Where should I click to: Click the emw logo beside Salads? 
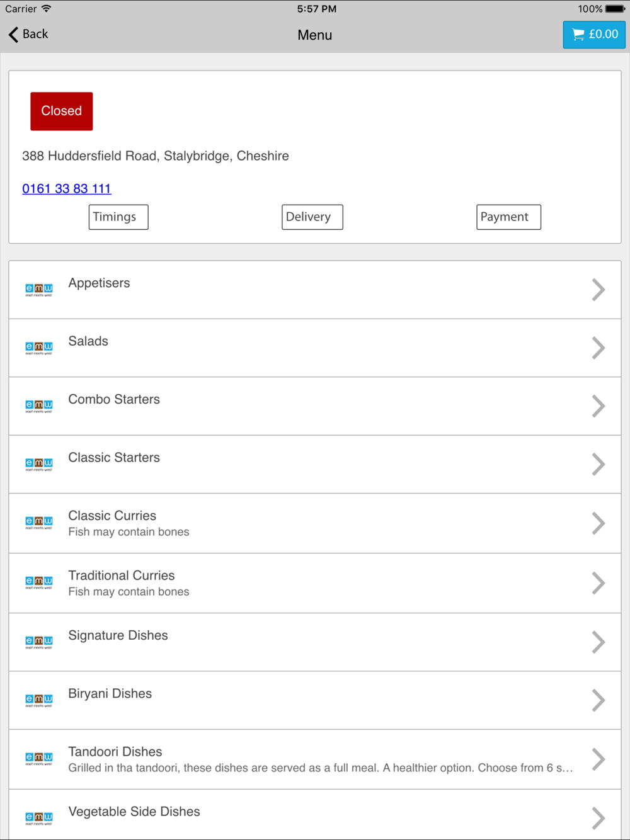(x=39, y=348)
